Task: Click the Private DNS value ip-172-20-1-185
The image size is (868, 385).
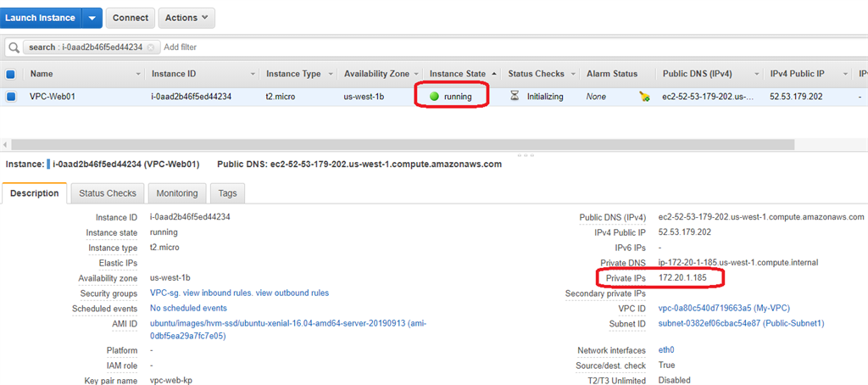Action: [x=738, y=262]
